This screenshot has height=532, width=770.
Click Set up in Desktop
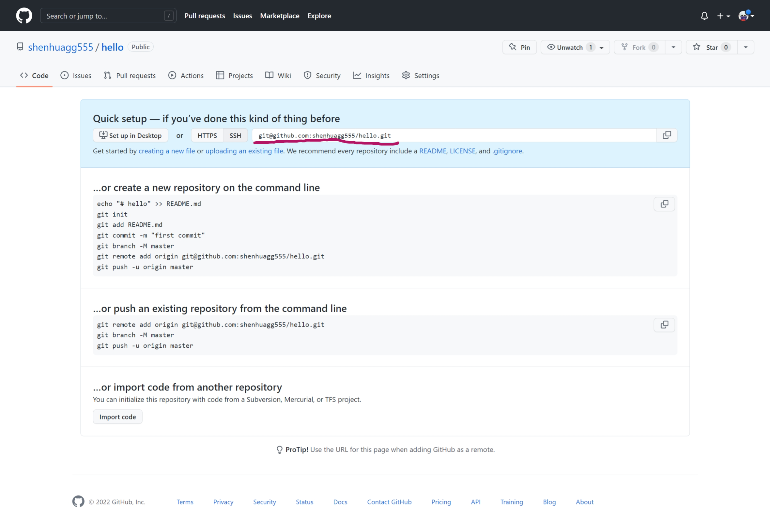(x=130, y=135)
